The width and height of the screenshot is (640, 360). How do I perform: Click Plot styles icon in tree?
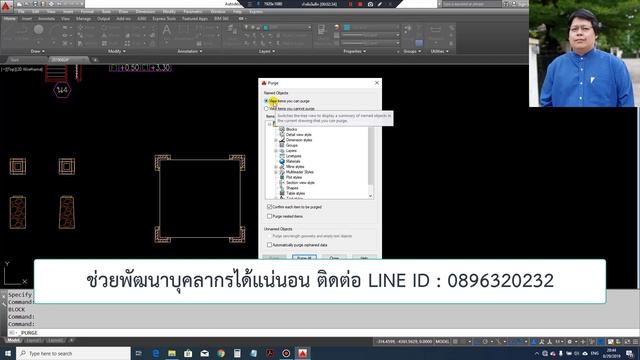click(x=282, y=177)
